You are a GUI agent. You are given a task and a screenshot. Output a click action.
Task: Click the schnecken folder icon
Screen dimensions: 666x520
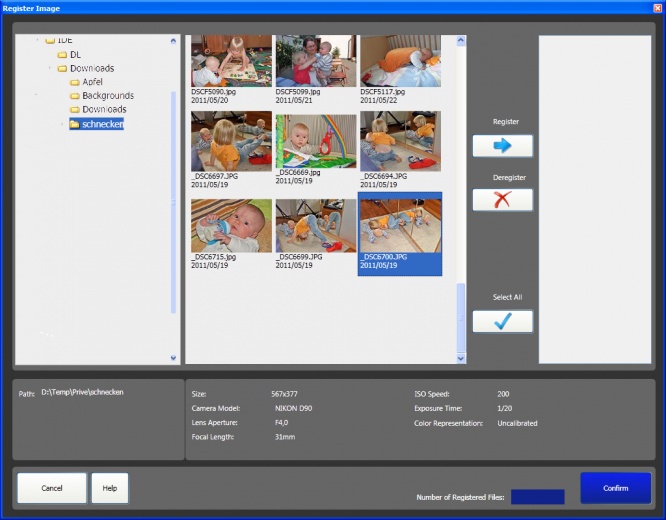click(x=75, y=124)
